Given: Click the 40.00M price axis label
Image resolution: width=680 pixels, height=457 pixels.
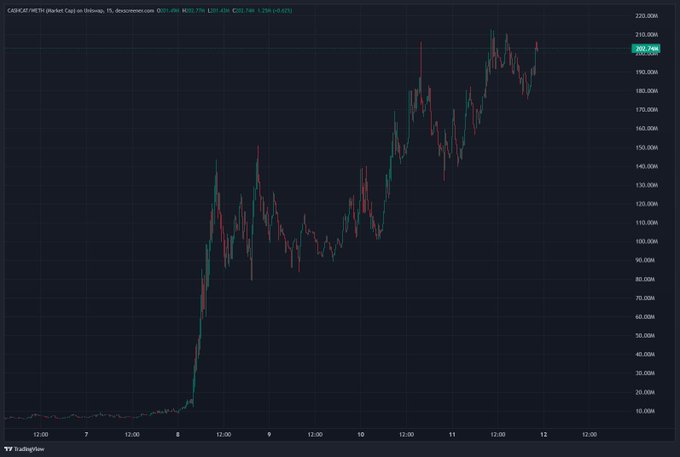Looking at the screenshot, I should (645, 354).
